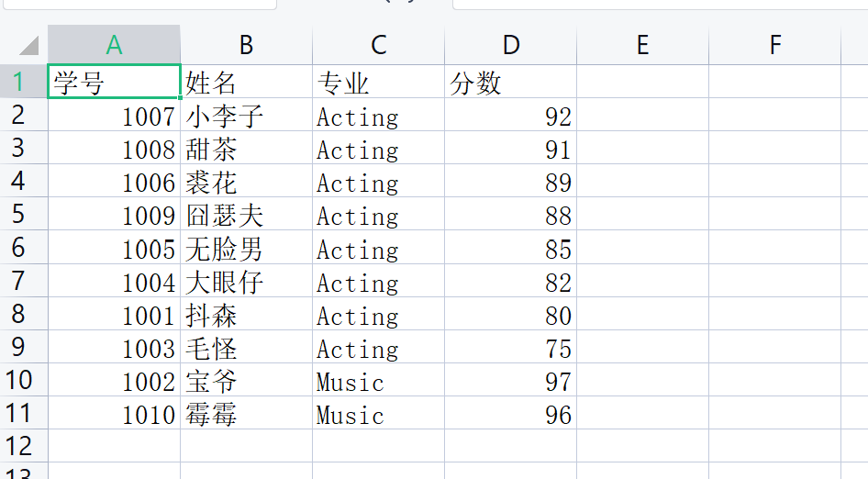868x479 pixels.
Task: Select the 学号 header cell
Action: pos(114,83)
